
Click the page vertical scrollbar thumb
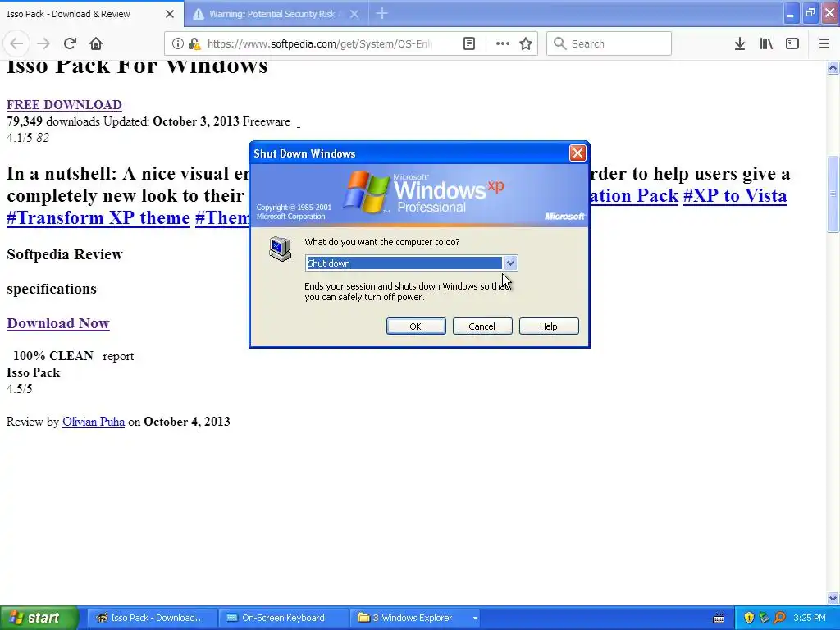833,194
